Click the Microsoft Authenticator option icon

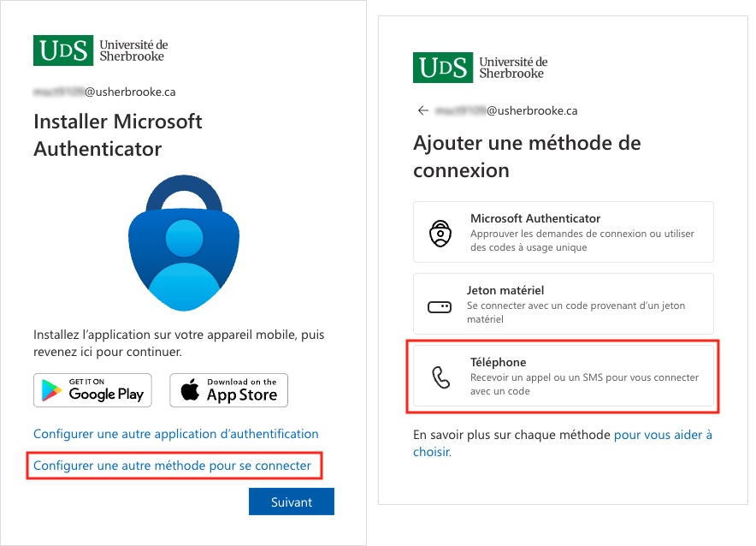[439, 233]
